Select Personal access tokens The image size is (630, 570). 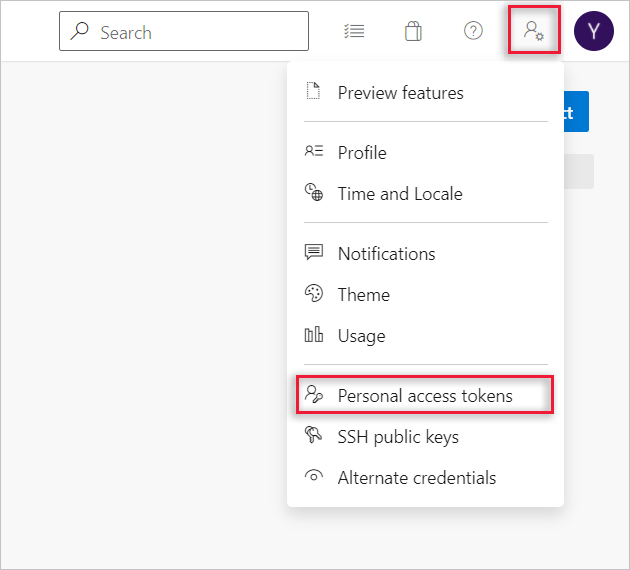[x=425, y=395]
